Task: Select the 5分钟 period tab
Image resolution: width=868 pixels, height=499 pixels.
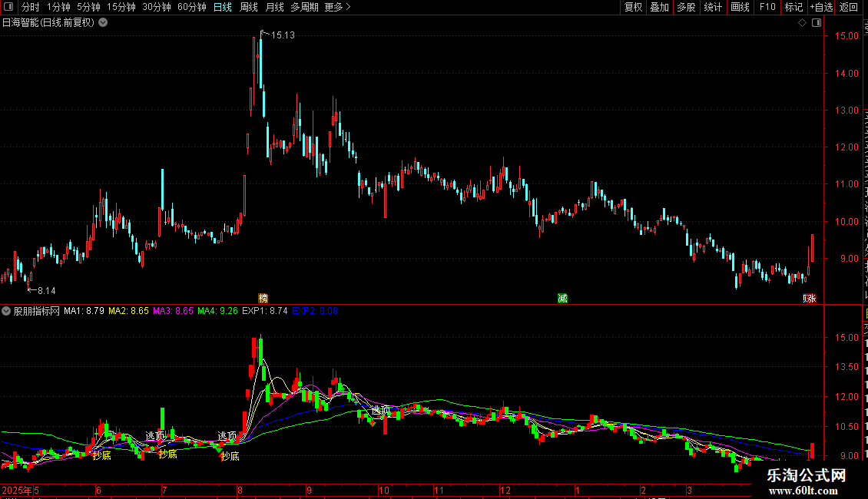Action: (88, 7)
